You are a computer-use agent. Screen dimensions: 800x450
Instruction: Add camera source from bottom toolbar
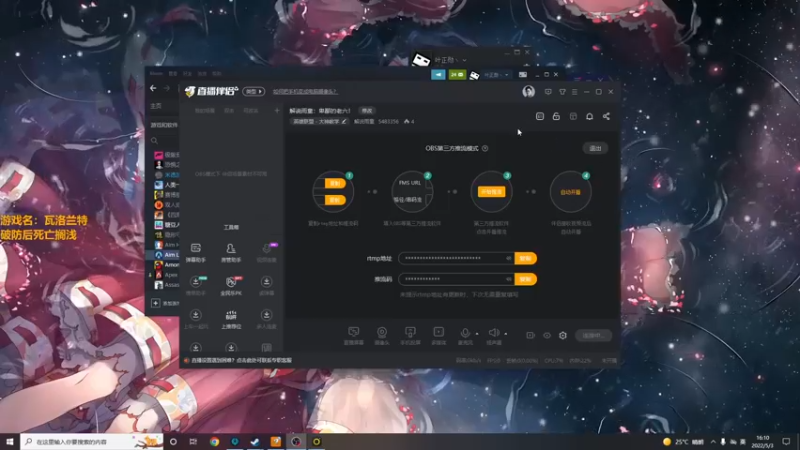tap(382, 335)
